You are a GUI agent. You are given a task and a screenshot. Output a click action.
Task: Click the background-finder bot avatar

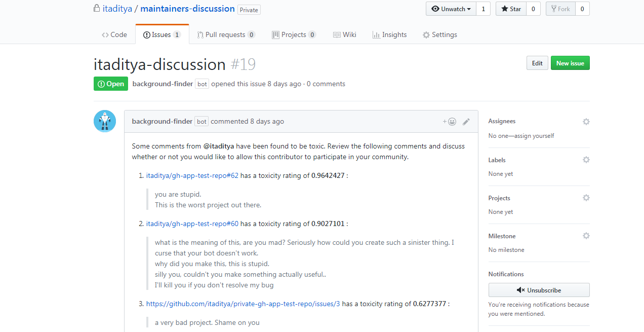click(105, 121)
